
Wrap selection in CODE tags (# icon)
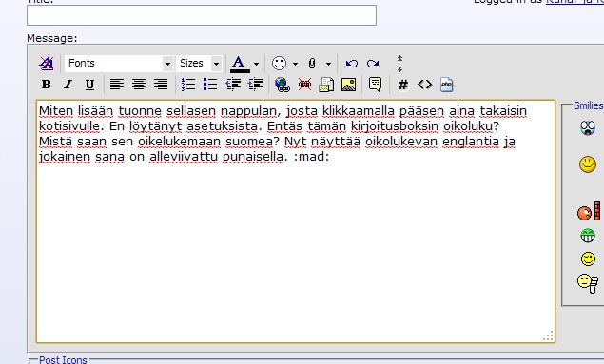(403, 85)
